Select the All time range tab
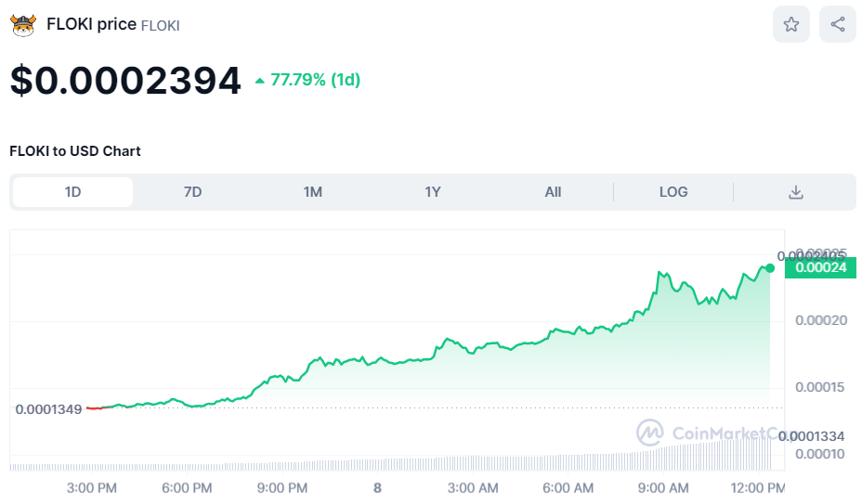Image resolution: width=862 pixels, height=504 pixels. [553, 192]
